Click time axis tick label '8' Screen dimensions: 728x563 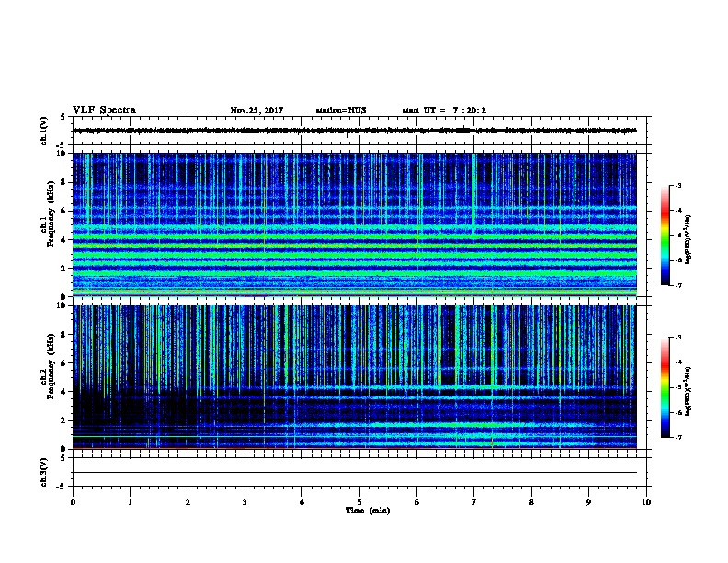tap(531, 501)
